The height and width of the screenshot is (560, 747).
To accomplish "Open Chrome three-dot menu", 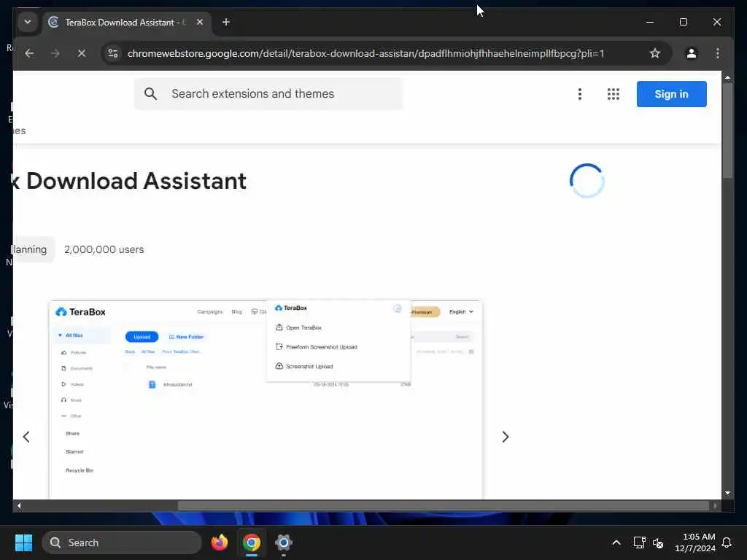I will 718,53.
